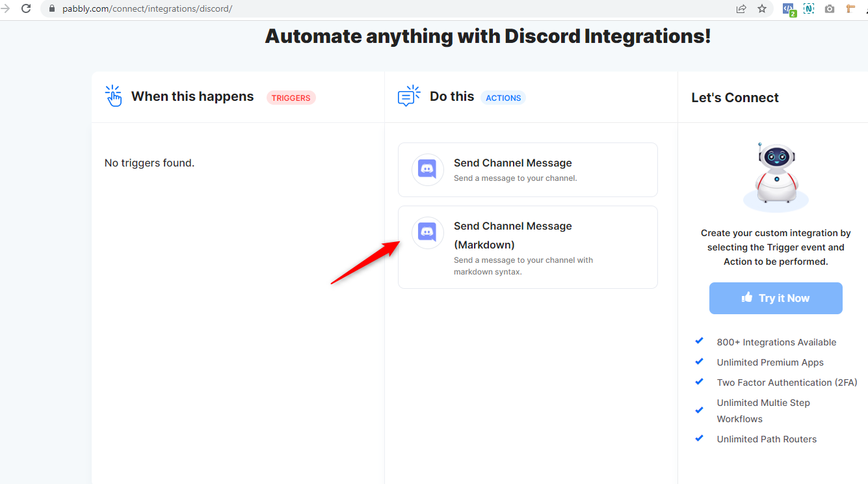The width and height of the screenshot is (868, 484).
Task: Choose the Send Channel Message action title
Action: pos(513,163)
